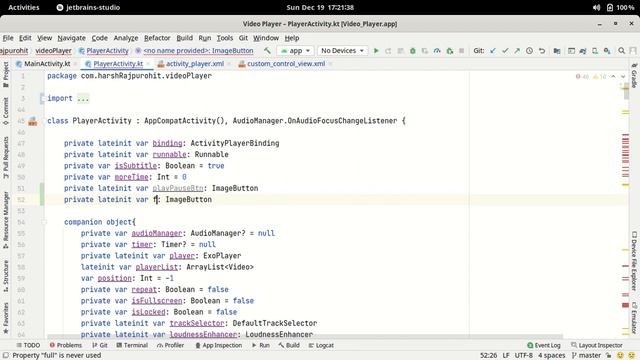Open the Terminal tool window
This screenshot has width=640, height=360.
pos(132,345)
